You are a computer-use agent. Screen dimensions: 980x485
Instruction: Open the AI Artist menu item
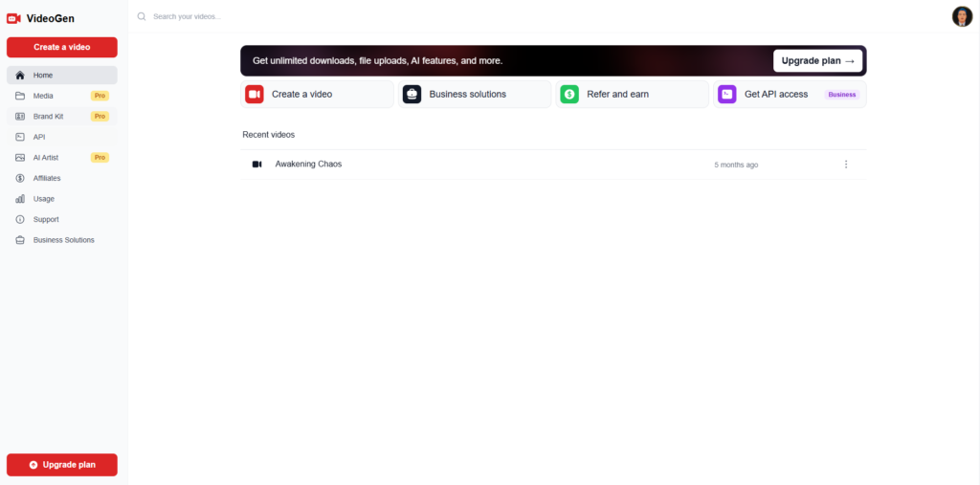tap(62, 158)
